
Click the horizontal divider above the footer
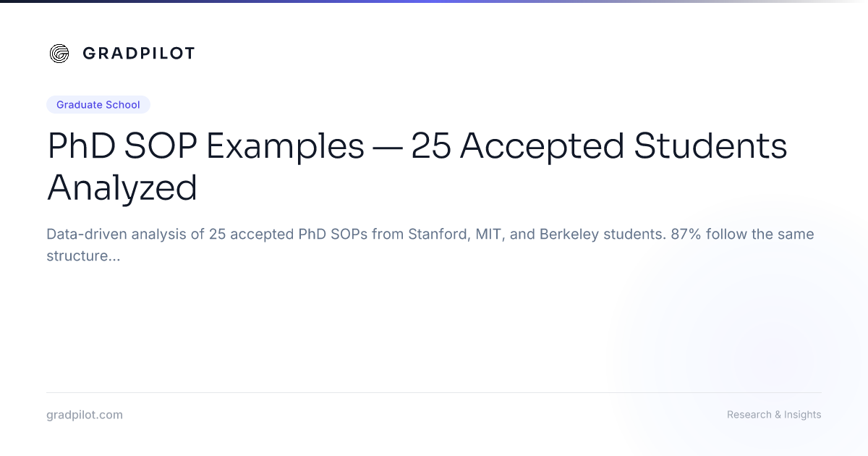(x=434, y=392)
